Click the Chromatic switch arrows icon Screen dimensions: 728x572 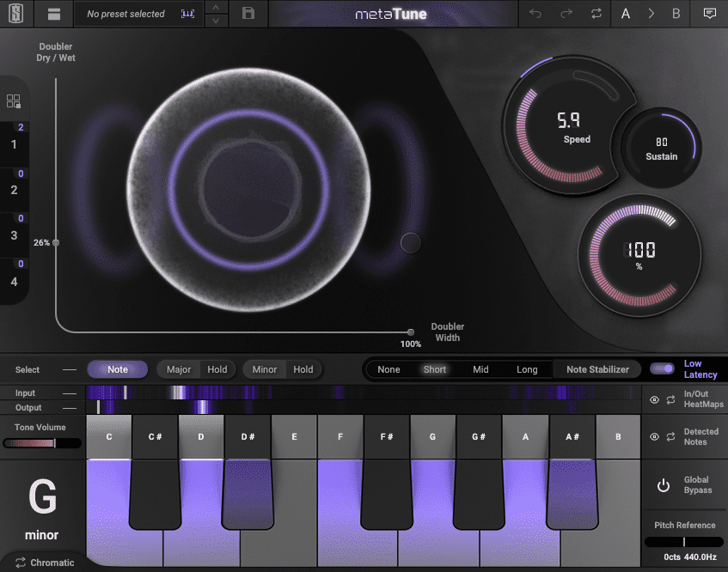pos(21,563)
